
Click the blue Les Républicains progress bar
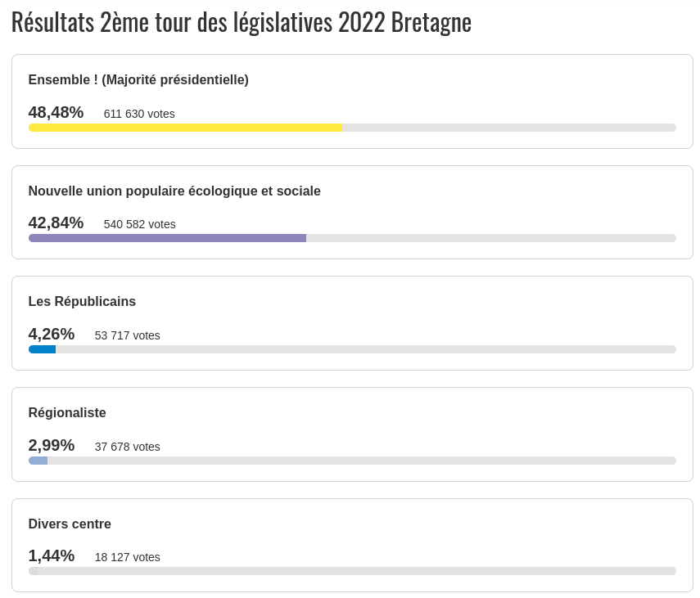pos(42,349)
